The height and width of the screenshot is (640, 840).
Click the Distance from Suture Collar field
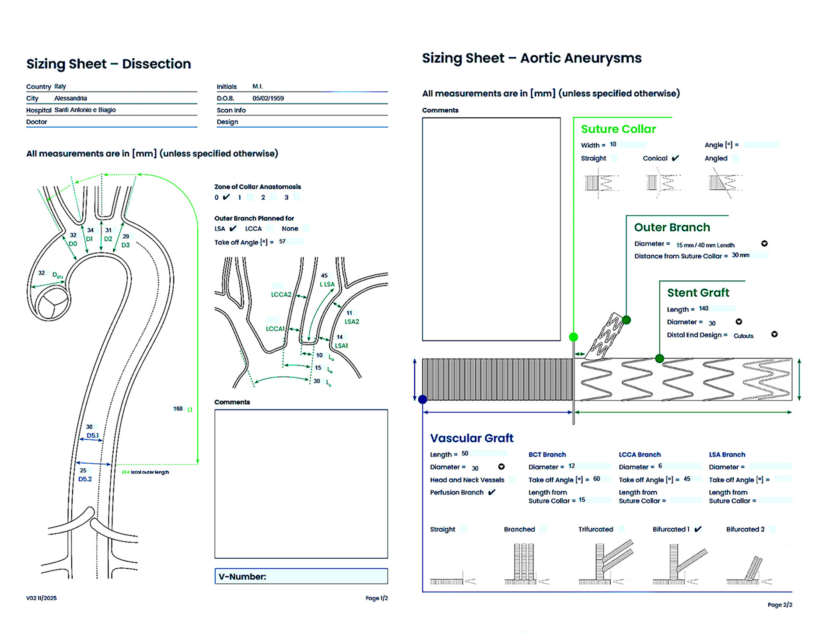coord(749,255)
